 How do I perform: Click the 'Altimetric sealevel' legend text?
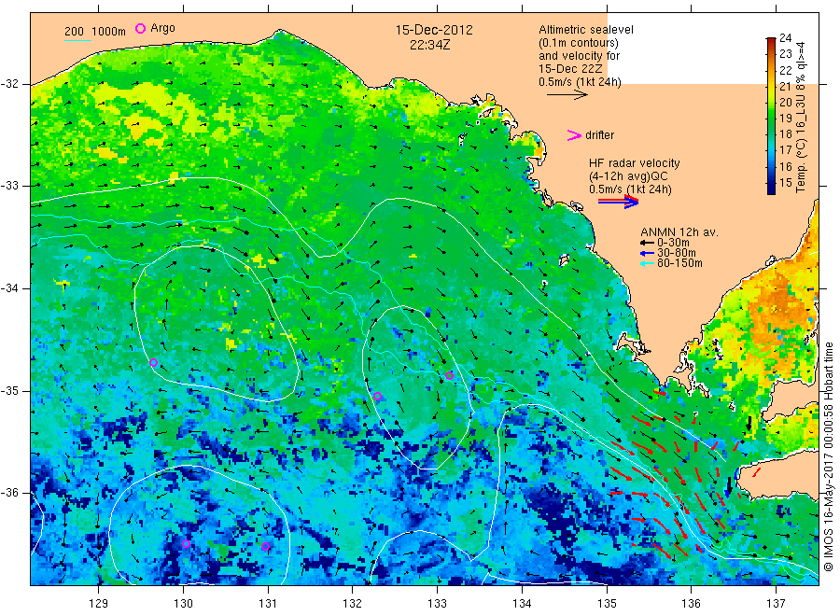tap(586, 30)
